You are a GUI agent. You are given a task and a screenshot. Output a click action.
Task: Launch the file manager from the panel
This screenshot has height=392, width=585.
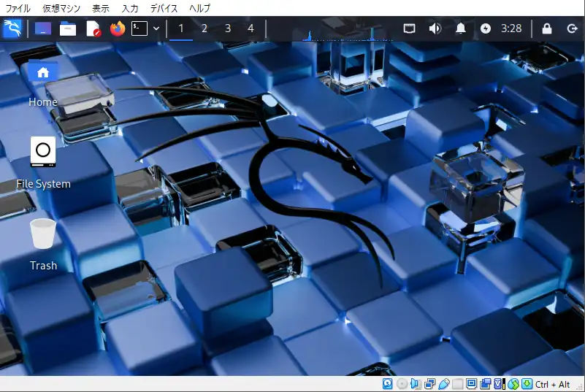pos(67,28)
